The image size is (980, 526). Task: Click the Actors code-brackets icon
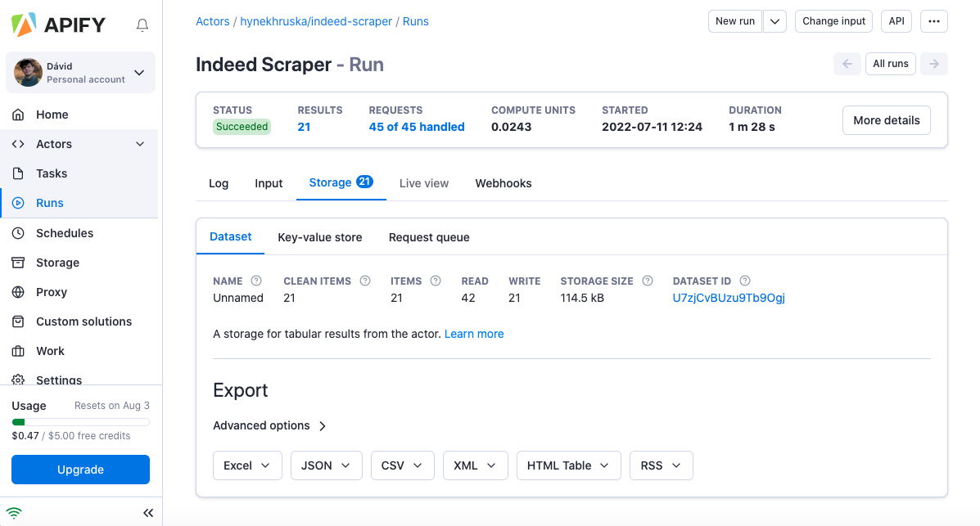point(18,144)
